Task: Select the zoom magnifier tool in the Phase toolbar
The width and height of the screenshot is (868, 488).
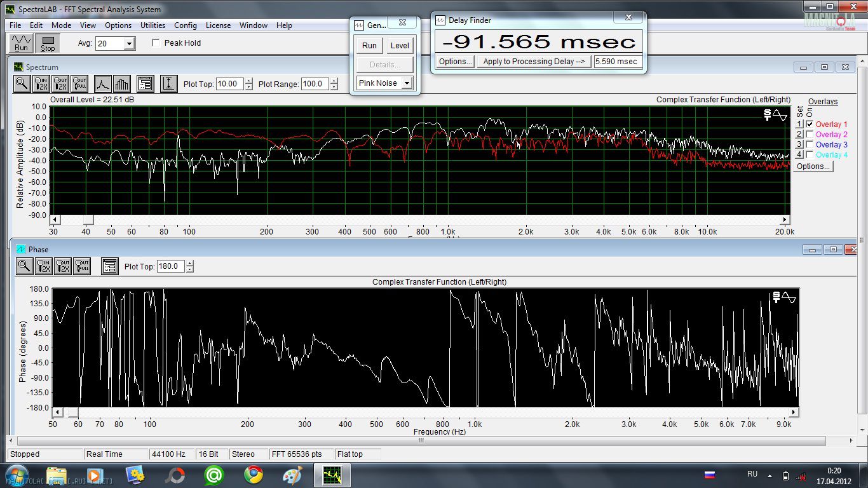Action: click(x=24, y=266)
